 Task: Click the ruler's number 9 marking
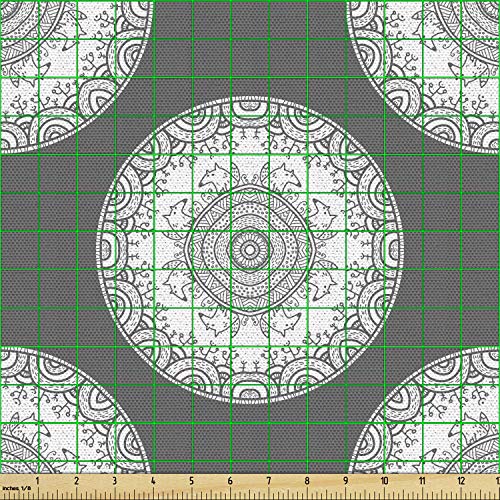(x=346, y=481)
